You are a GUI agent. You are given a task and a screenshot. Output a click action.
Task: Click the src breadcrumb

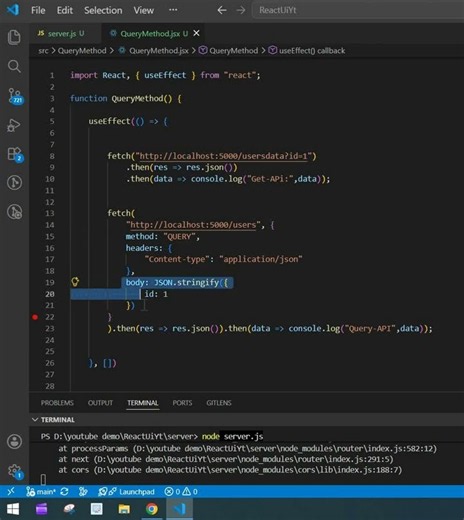click(x=43, y=51)
